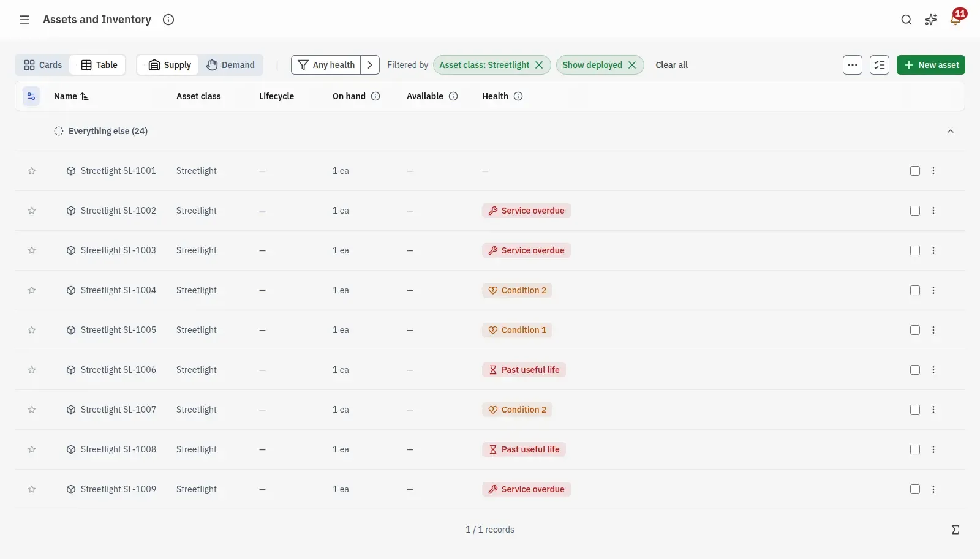
Task: Click Clear all filters
Action: (x=671, y=65)
